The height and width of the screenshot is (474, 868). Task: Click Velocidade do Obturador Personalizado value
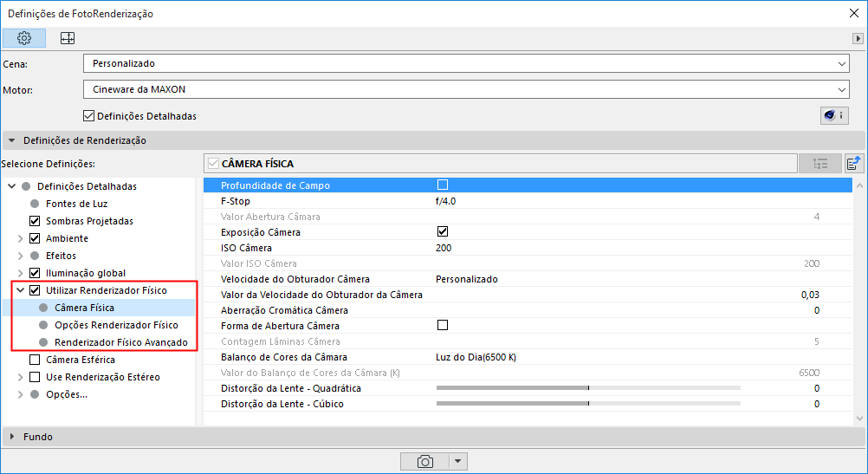pos(467,279)
